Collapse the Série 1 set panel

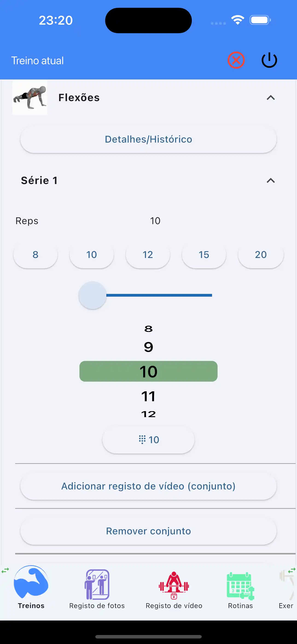[x=271, y=181]
